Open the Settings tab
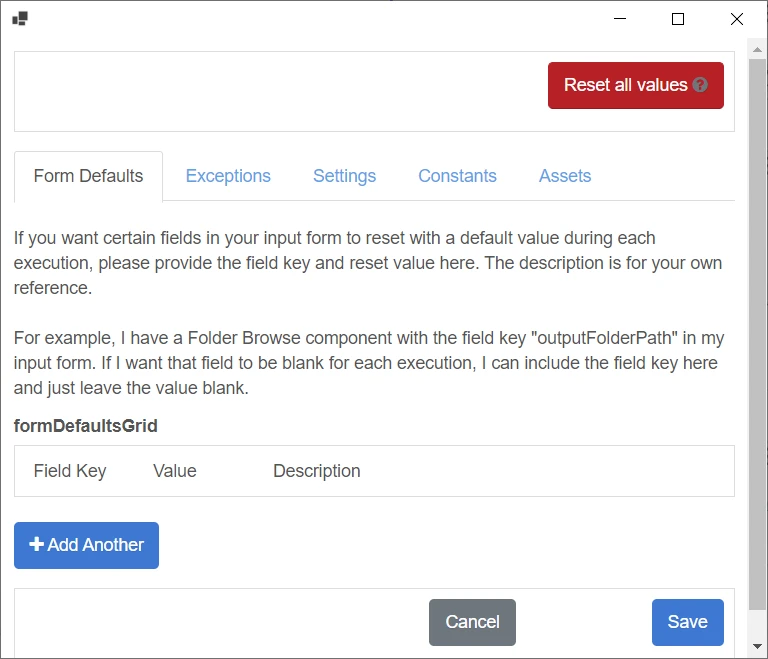The image size is (768, 659). click(x=344, y=176)
